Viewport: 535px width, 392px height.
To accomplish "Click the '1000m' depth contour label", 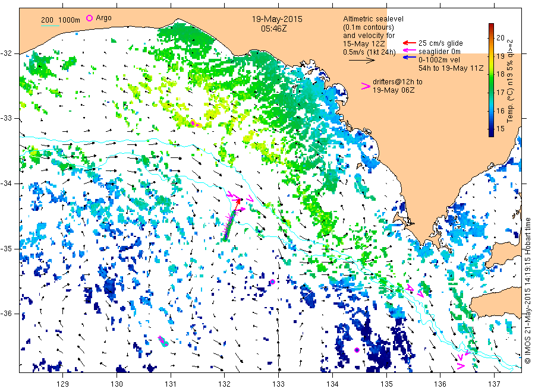I will [70, 20].
